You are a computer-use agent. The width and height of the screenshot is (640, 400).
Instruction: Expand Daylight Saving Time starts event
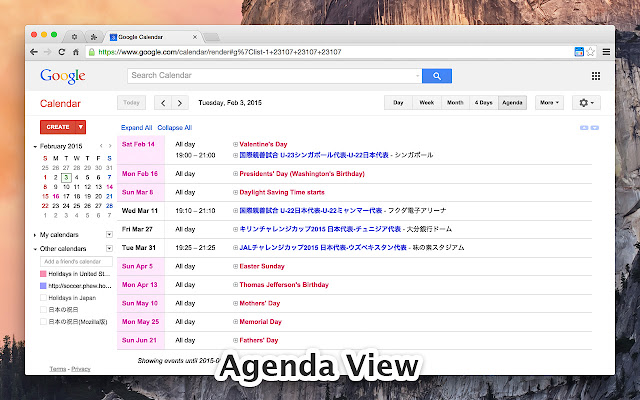point(235,192)
